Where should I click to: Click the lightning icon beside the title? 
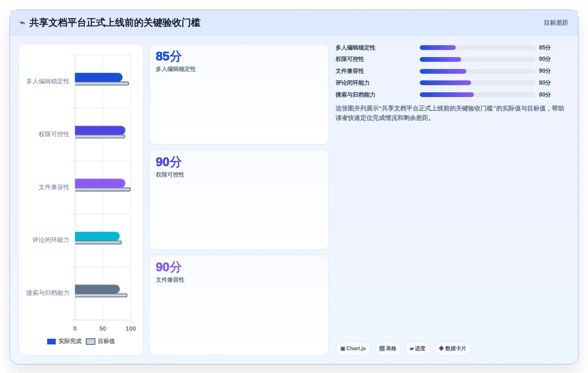pyautogui.click(x=22, y=23)
